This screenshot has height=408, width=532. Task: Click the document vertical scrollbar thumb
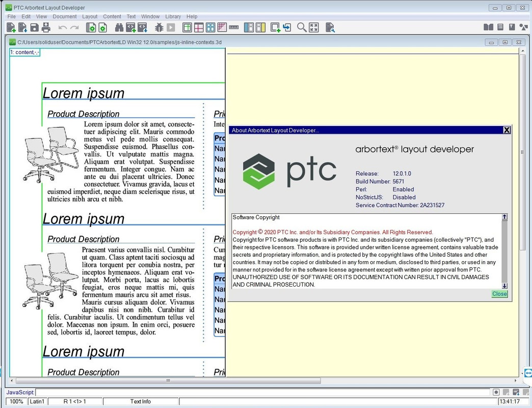tap(522, 152)
